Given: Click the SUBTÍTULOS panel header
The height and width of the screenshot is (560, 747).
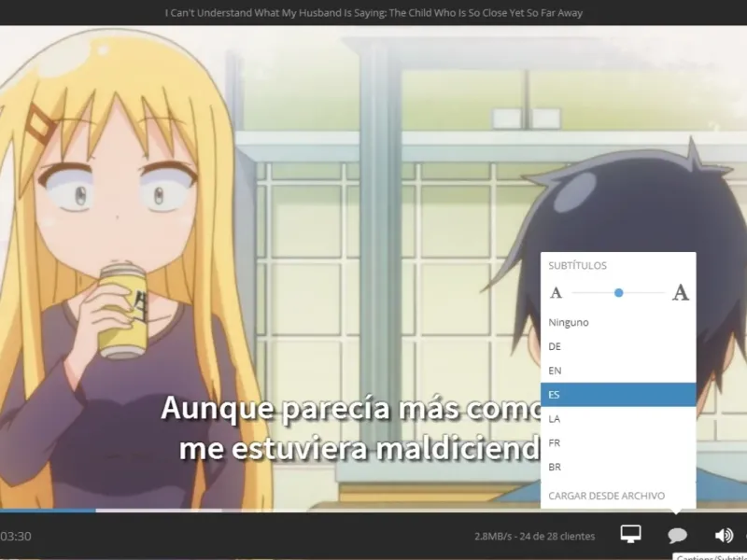Looking at the screenshot, I should click(x=577, y=265).
